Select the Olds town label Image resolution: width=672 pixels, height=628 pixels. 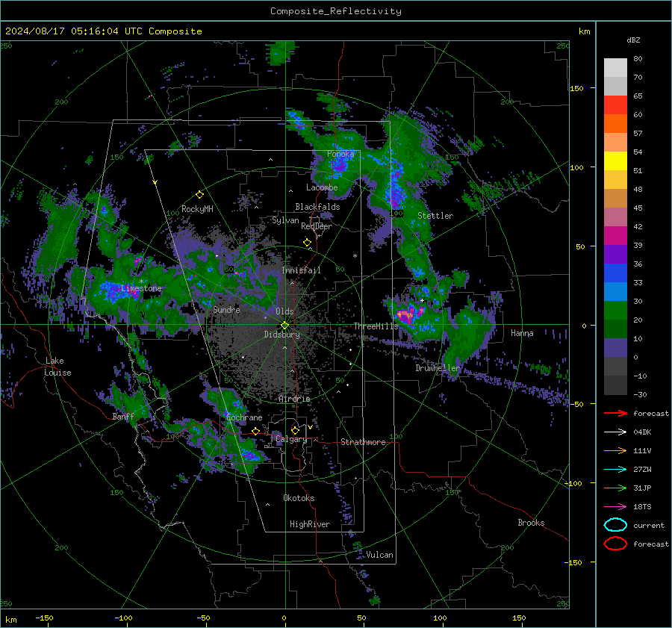click(x=284, y=311)
